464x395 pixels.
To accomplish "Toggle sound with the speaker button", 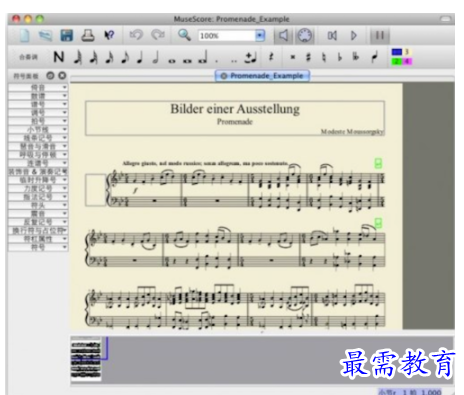I will [x=284, y=35].
